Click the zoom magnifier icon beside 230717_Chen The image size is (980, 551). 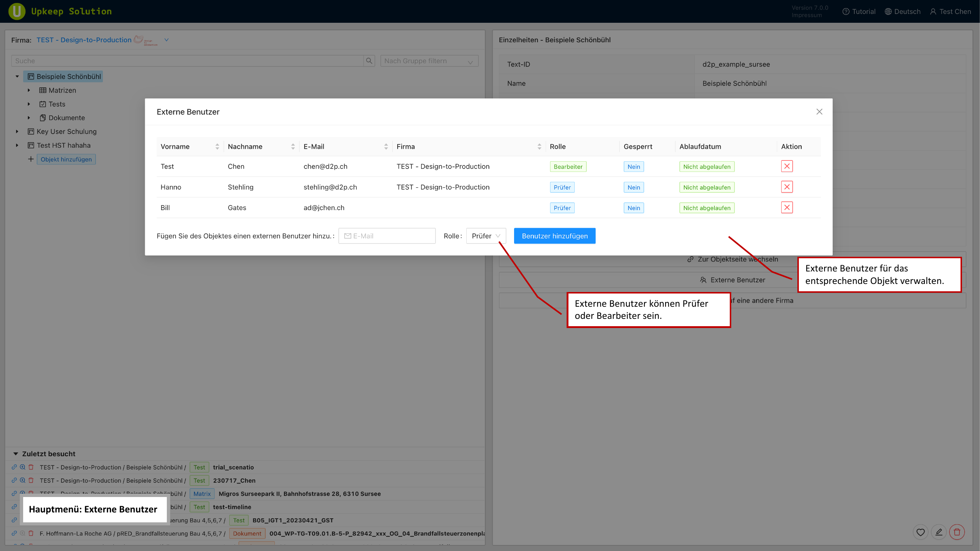click(22, 480)
